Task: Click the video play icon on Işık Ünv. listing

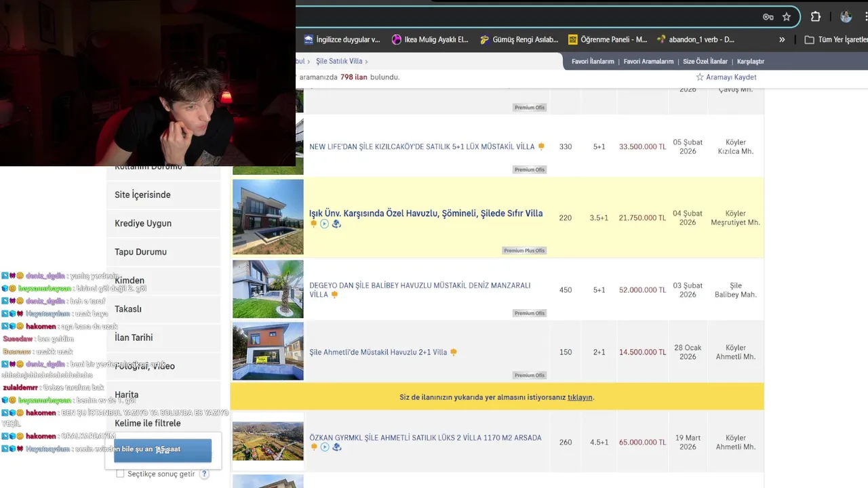Action: click(x=324, y=224)
